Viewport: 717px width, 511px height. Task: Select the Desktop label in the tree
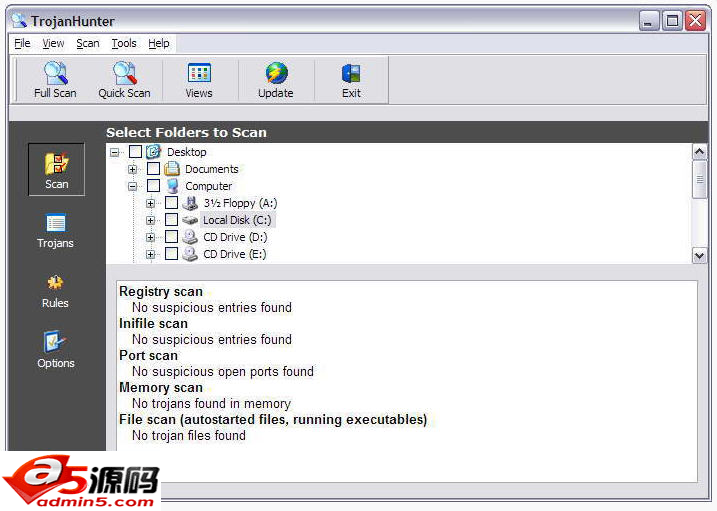pyautogui.click(x=187, y=152)
